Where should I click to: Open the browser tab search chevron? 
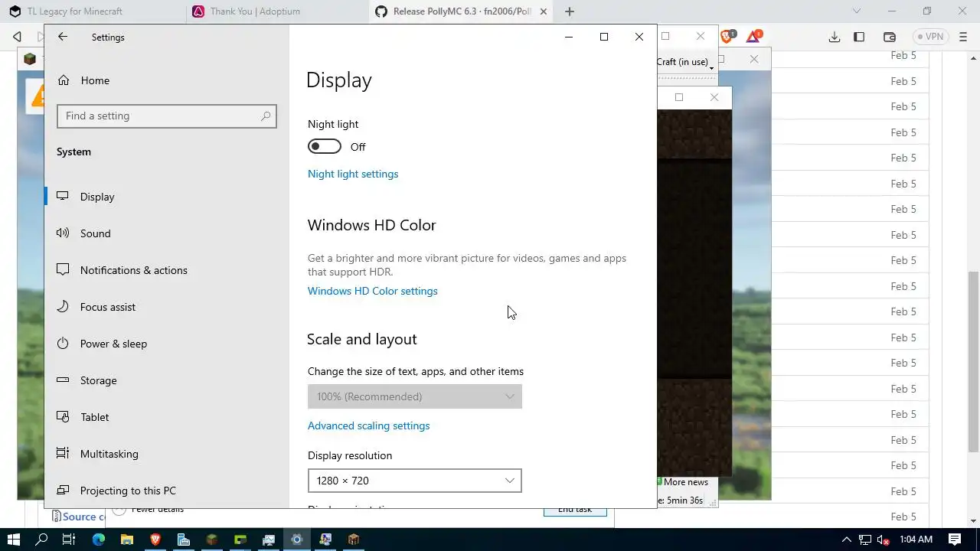[857, 11]
